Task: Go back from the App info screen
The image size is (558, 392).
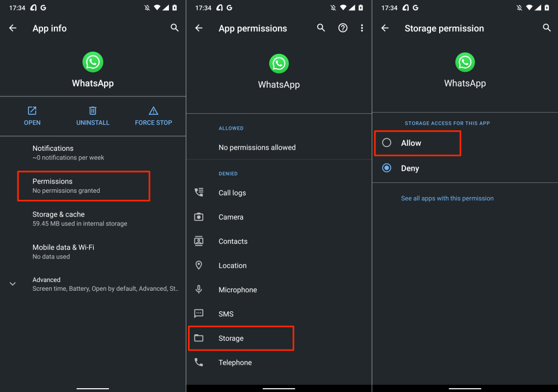Action: 13,28
